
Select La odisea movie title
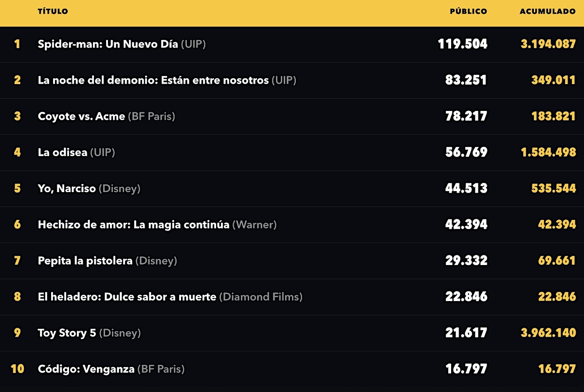click(63, 152)
